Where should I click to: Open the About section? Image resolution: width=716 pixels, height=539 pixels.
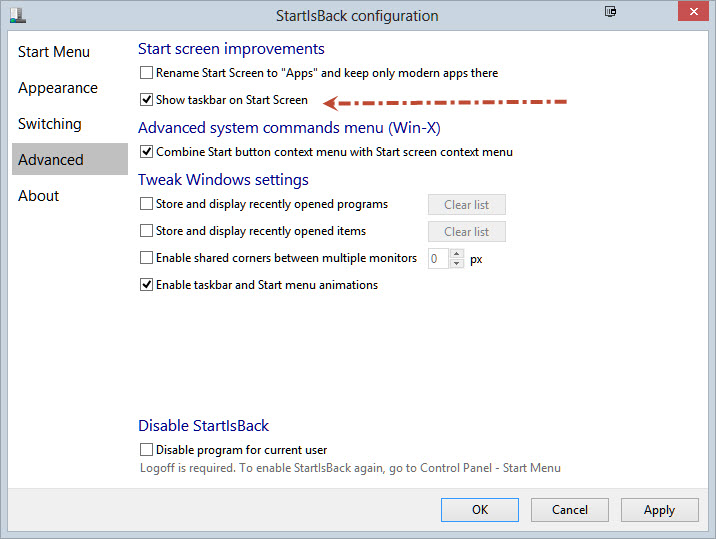tap(39, 196)
